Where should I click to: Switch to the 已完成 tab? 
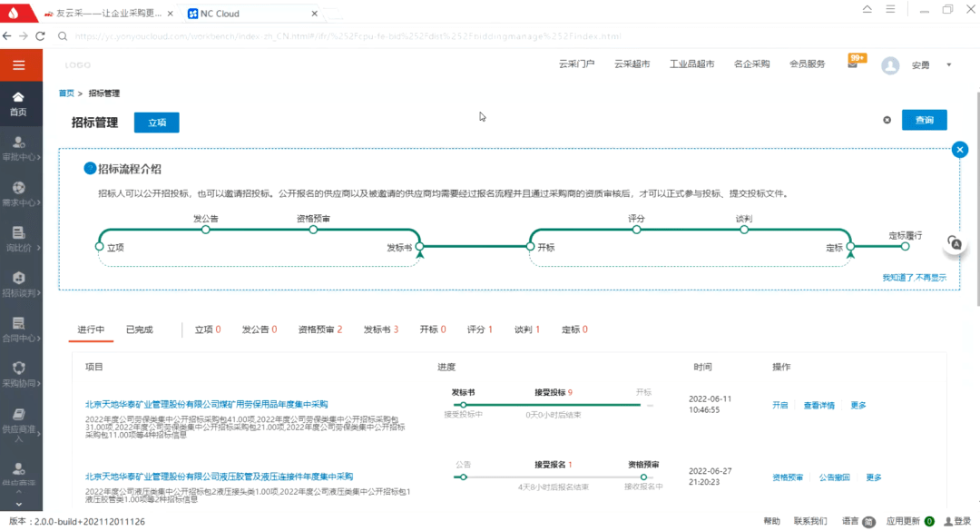[139, 329]
